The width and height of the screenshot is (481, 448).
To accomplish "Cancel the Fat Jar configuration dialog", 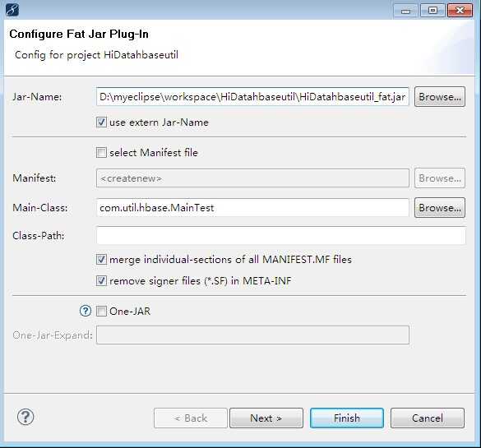I will point(428,418).
